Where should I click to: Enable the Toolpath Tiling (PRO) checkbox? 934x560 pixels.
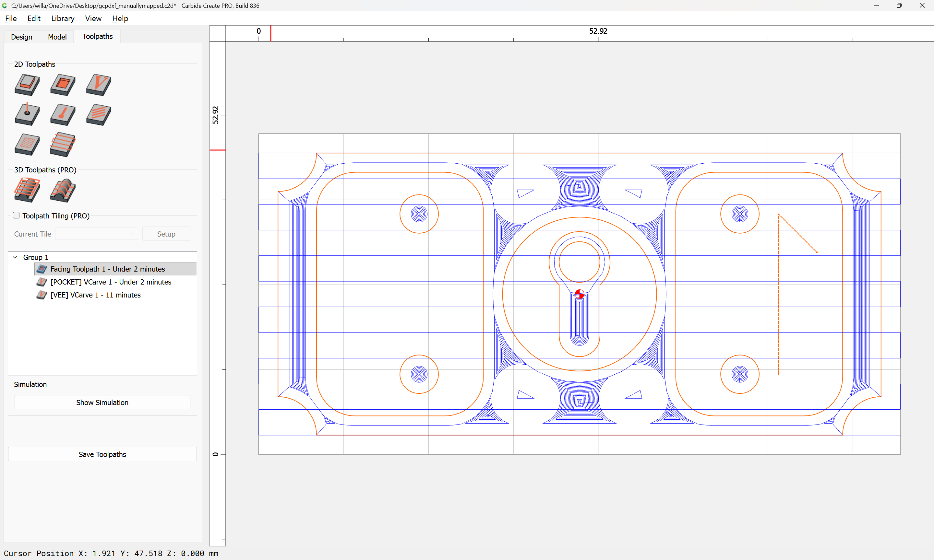coord(16,216)
